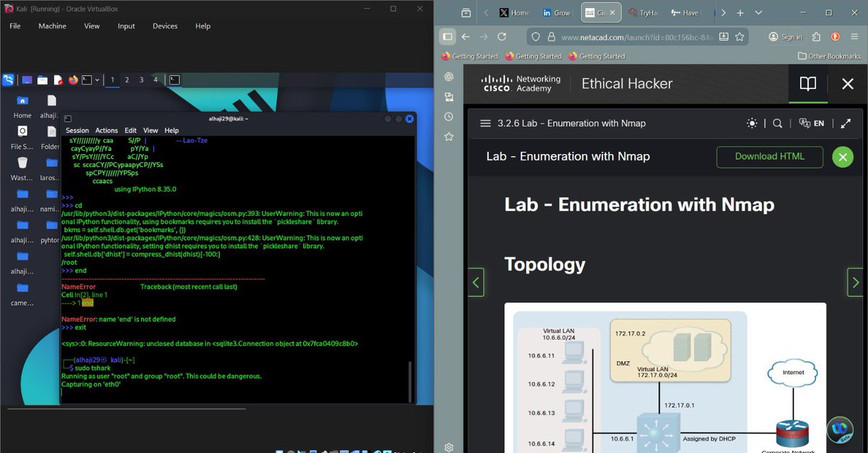Open the Kali whisker menu dragon icon
Screen dimensions: 868x453
point(9,80)
